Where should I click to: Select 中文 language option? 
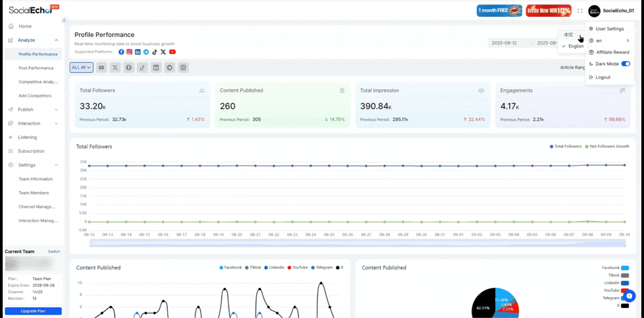tap(569, 35)
